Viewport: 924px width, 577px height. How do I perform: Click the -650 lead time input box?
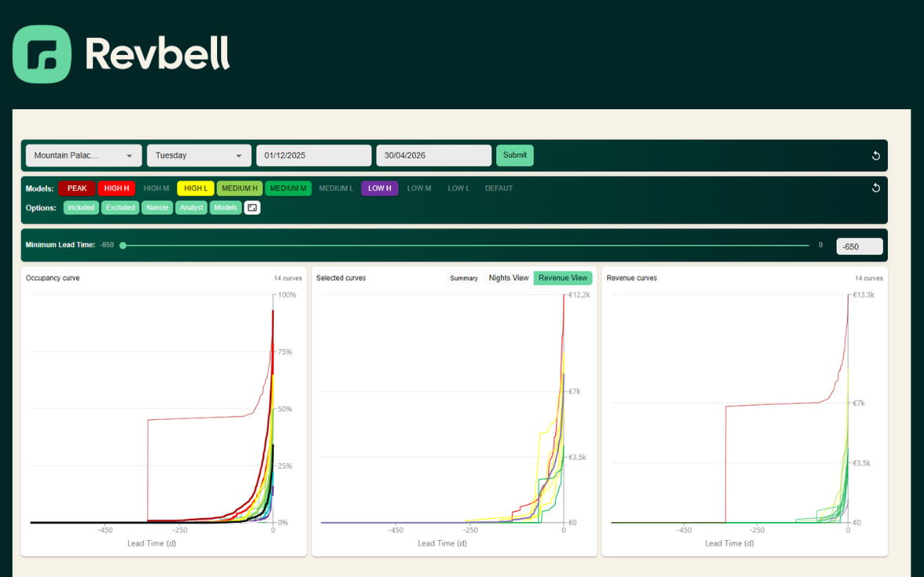pyautogui.click(x=860, y=246)
